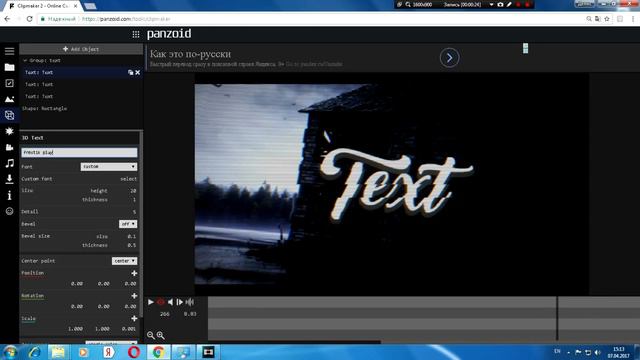
Task: Click the Add Object button
Action: [x=81, y=49]
